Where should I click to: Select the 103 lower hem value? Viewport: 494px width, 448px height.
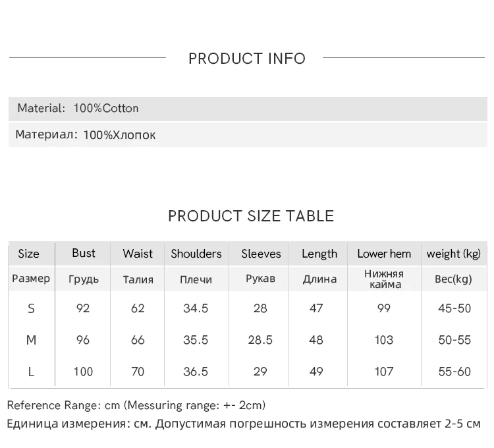tap(384, 340)
